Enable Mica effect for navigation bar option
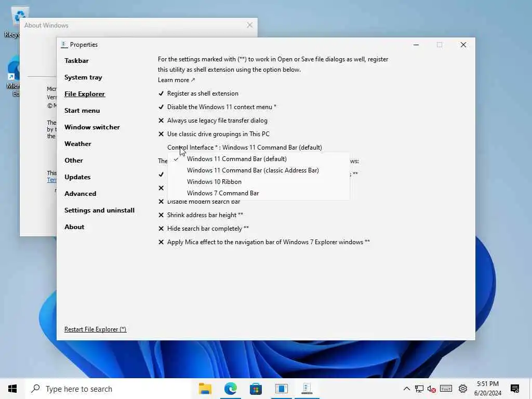 (264, 242)
